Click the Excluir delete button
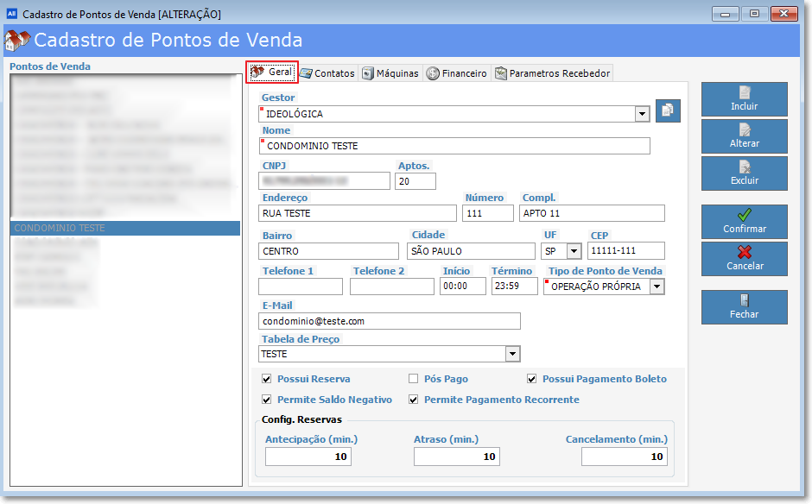 click(744, 173)
